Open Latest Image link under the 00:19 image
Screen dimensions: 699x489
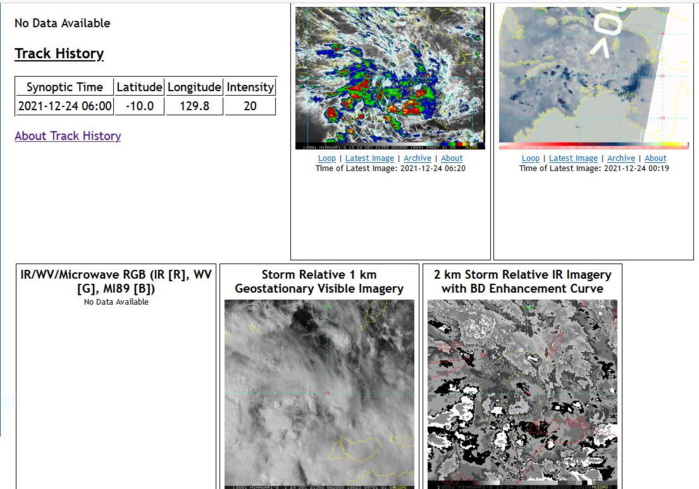pyautogui.click(x=573, y=158)
